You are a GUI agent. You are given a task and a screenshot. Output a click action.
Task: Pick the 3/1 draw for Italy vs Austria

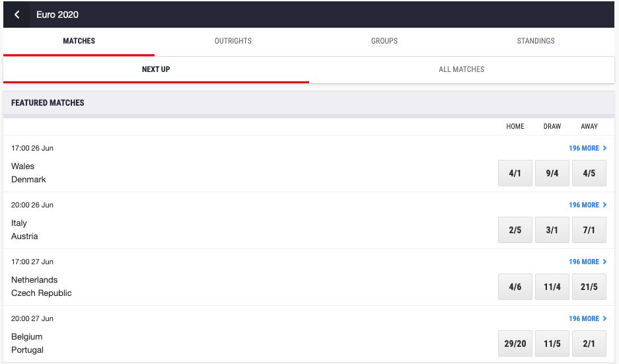point(552,230)
